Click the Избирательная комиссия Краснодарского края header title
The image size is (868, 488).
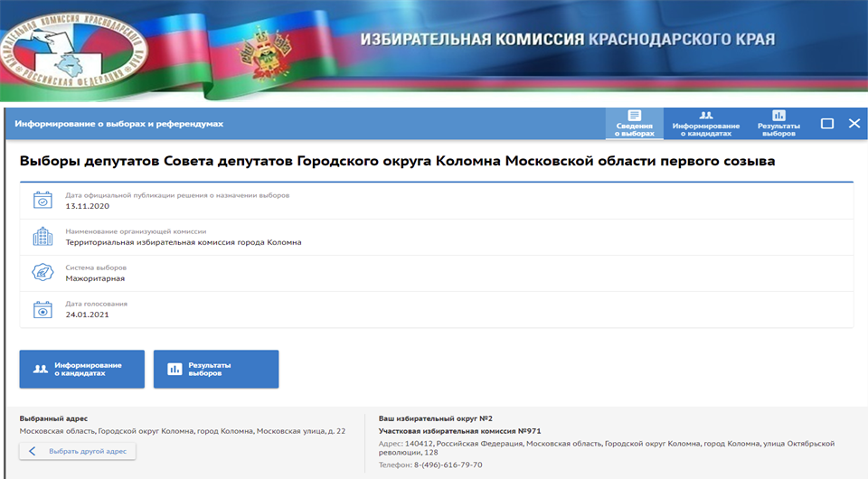pos(567,40)
